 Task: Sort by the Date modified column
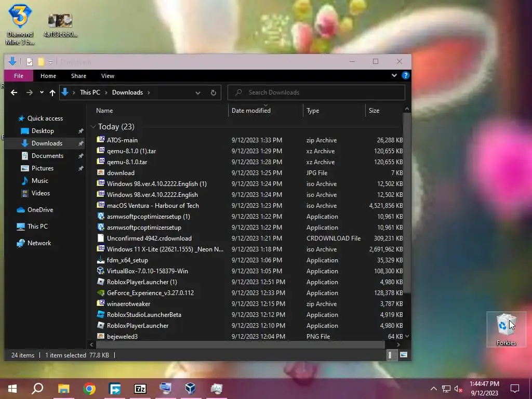[x=251, y=111]
